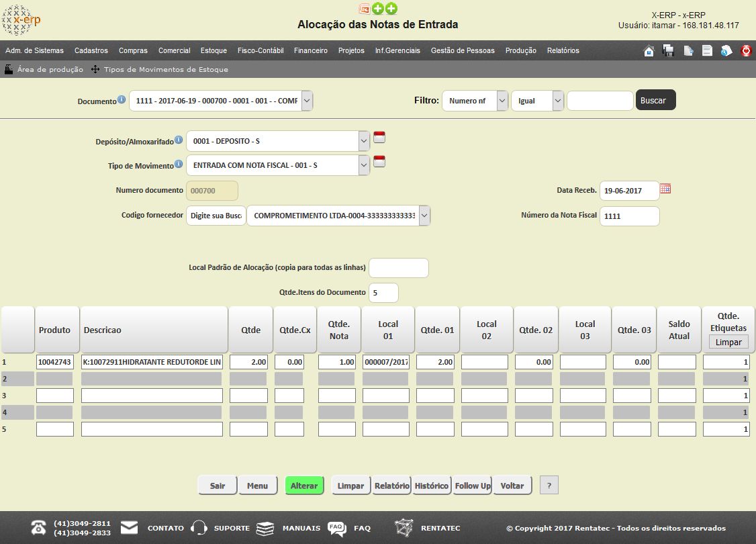The height and width of the screenshot is (544, 756).
Task: Click info icon next to Documento
Action: click(122, 99)
